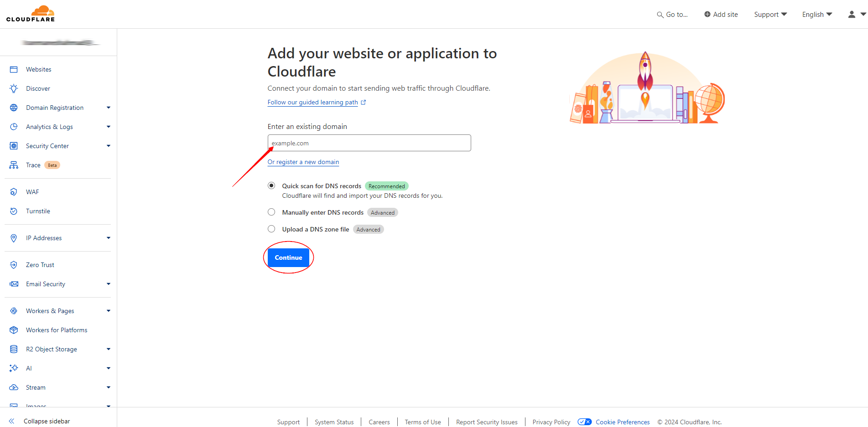Expand the Domain Registration submenu arrow
This screenshot has height=427, width=868.
click(x=109, y=108)
